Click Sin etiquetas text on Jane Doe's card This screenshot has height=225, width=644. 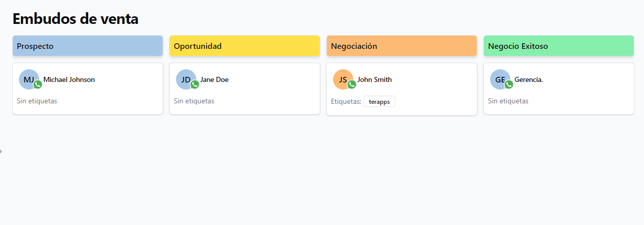(194, 101)
